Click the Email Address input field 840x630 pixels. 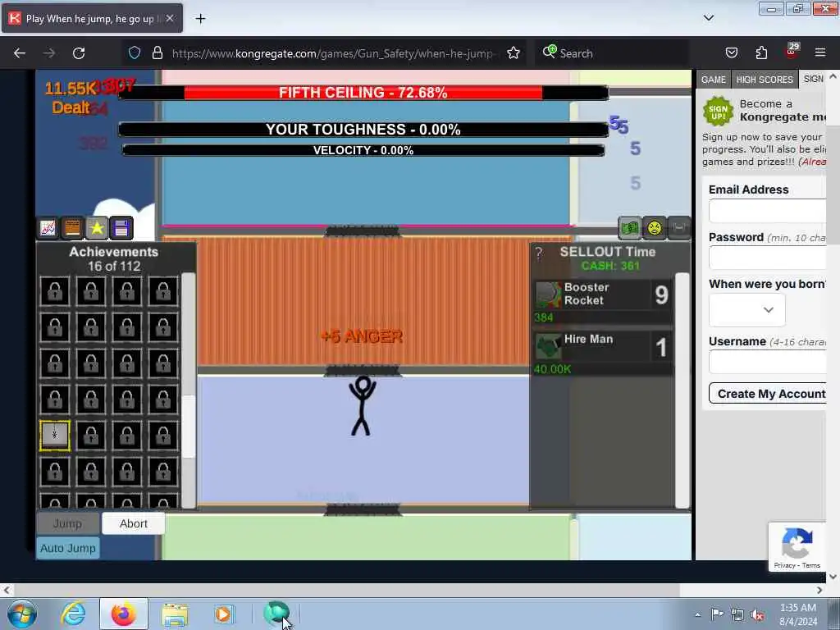point(768,211)
